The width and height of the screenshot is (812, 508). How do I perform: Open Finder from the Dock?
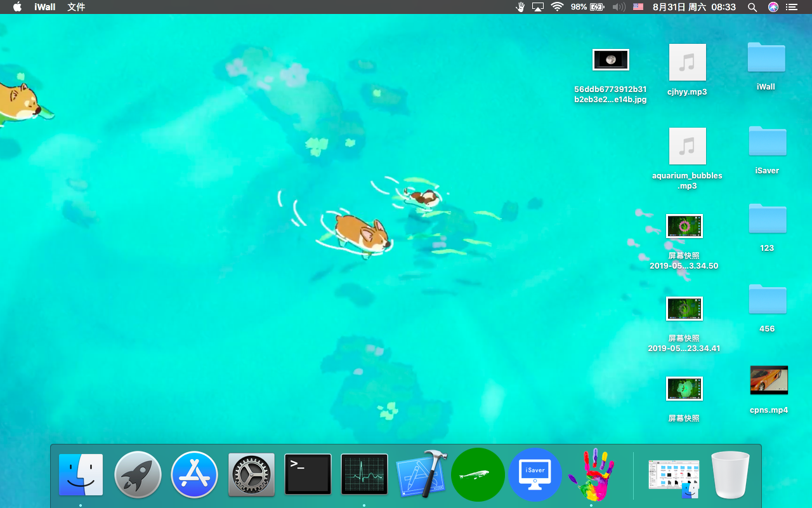[x=81, y=474]
